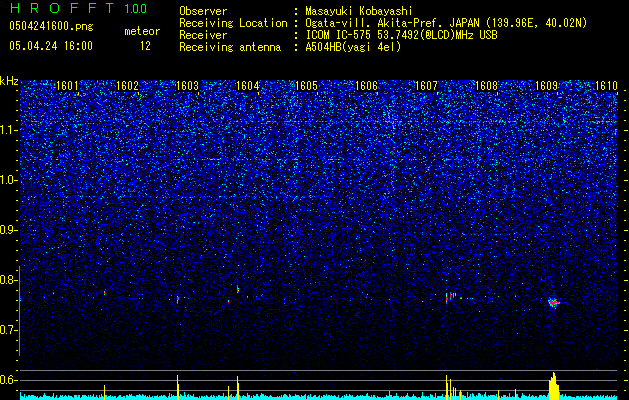Click the 0.9 kHz axis label
Screen dimensions: 629x400
(9, 230)
